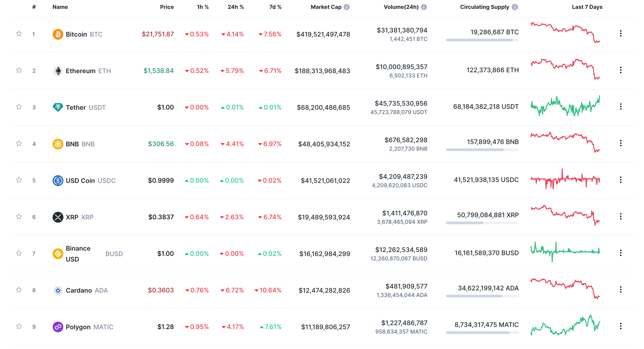Open the Tether 7-day sparkline chart

pos(565,105)
